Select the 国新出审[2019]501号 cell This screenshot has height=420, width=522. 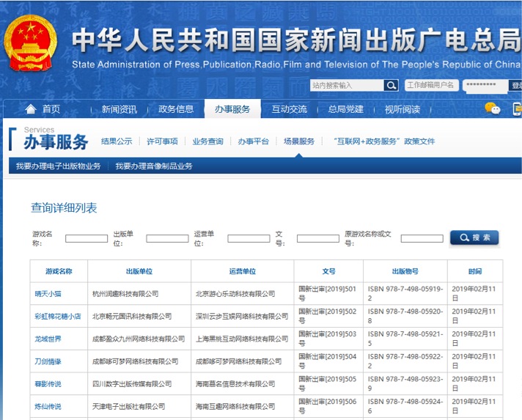pos(328,294)
